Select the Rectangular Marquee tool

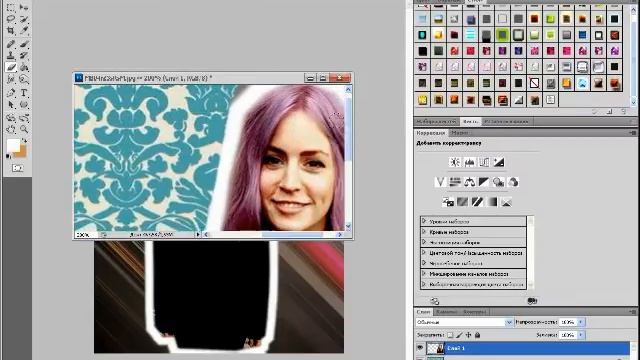tap(11, 7)
